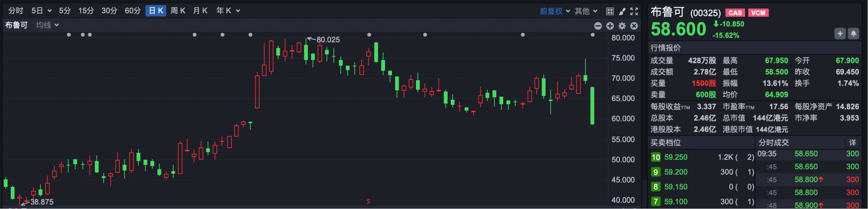This screenshot has height=209, width=868.
Task: Set a price alert via bell icon
Action: tap(854, 33)
